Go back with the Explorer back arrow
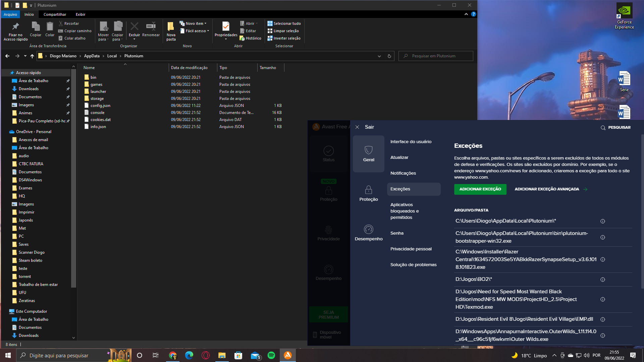The height and width of the screenshot is (362, 644). [7, 56]
